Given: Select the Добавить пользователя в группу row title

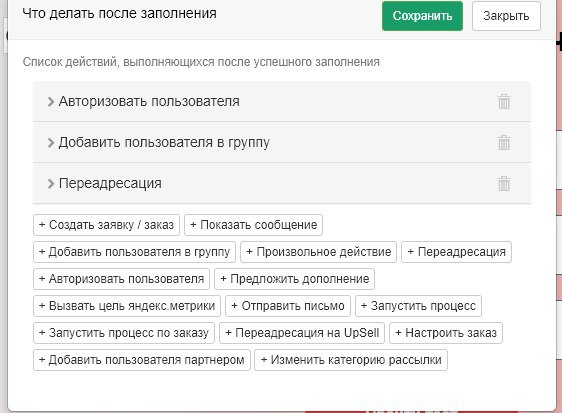Looking at the screenshot, I should pyautogui.click(x=164, y=143).
